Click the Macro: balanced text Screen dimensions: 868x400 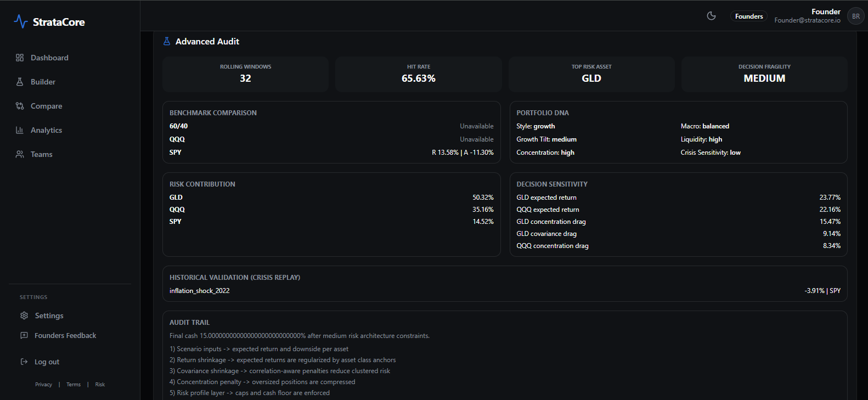coord(705,126)
